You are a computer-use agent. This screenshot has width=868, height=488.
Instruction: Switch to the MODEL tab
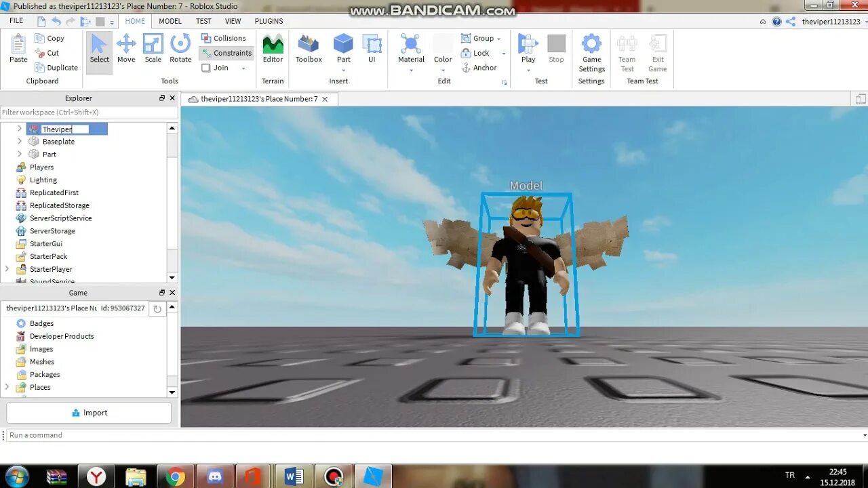pyautogui.click(x=170, y=21)
